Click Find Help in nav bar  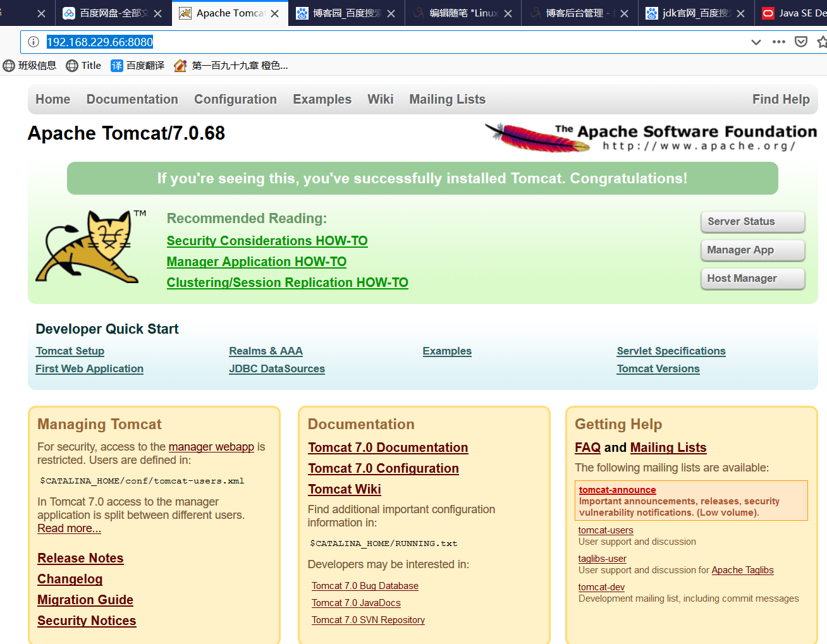coord(781,99)
